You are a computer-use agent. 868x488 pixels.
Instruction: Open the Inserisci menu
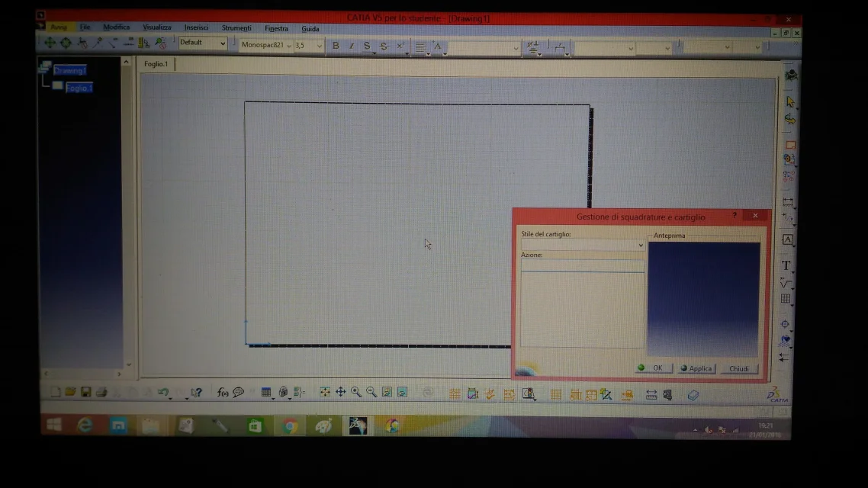tap(196, 28)
